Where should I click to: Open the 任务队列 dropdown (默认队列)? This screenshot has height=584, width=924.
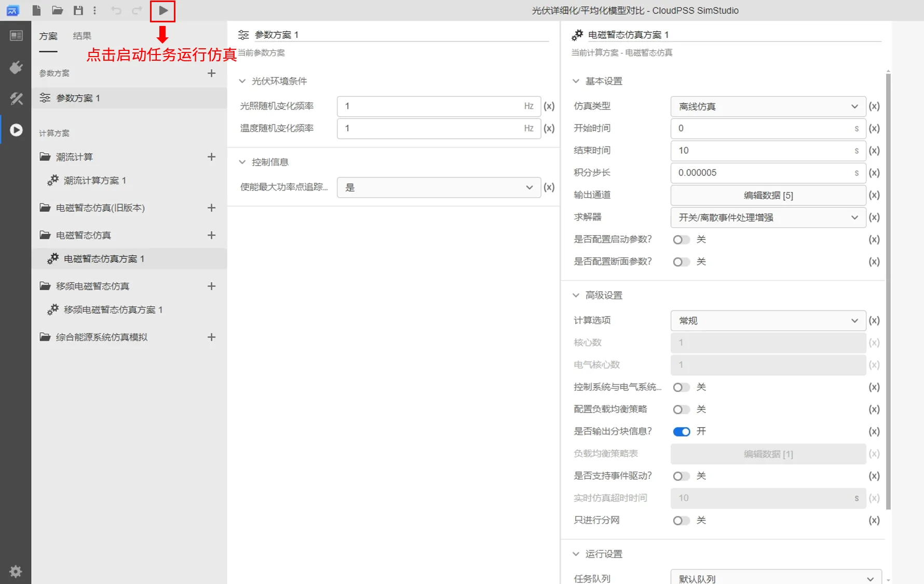tap(776, 578)
